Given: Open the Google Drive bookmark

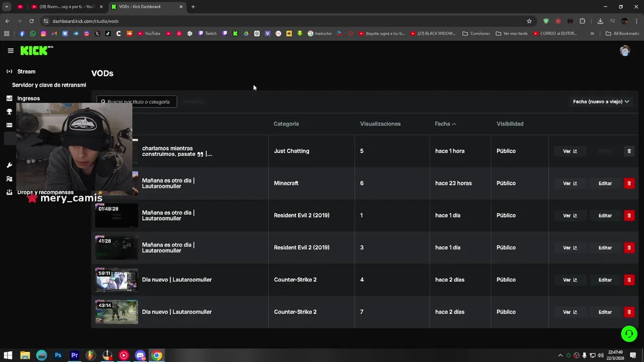Looking at the screenshot, I should 246,34.
